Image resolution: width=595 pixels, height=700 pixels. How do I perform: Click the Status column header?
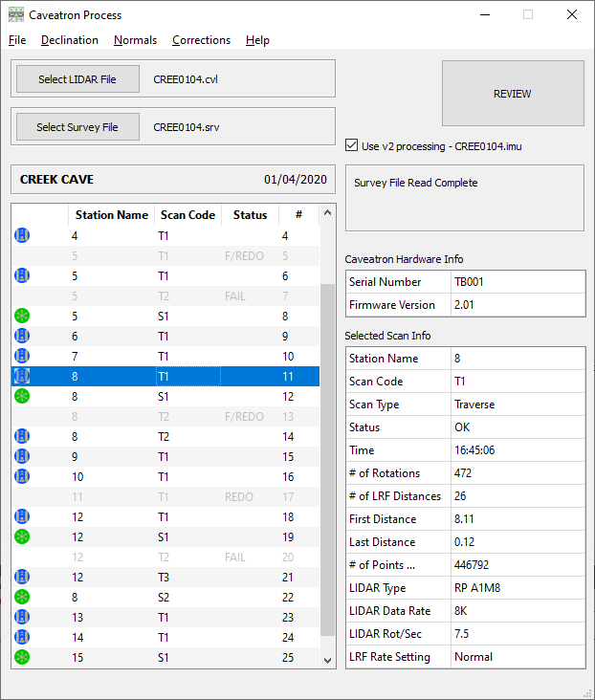tap(250, 215)
